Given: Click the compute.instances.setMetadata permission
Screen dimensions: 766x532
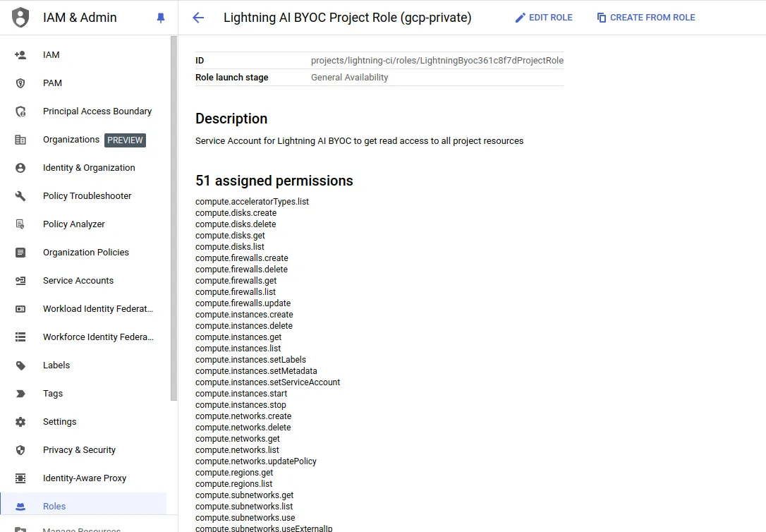Looking at the screenshot, I should [x=256, y=371].
